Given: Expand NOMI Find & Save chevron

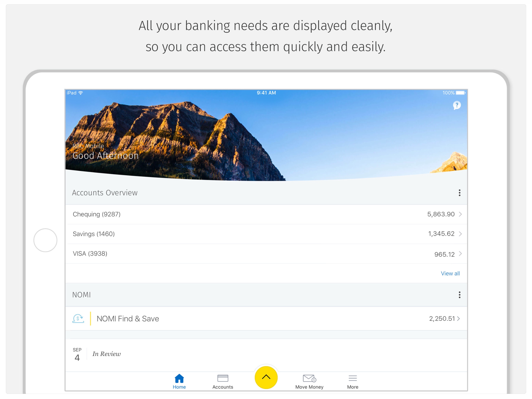Looking at the screenshot, I should (x=458, y=319).
